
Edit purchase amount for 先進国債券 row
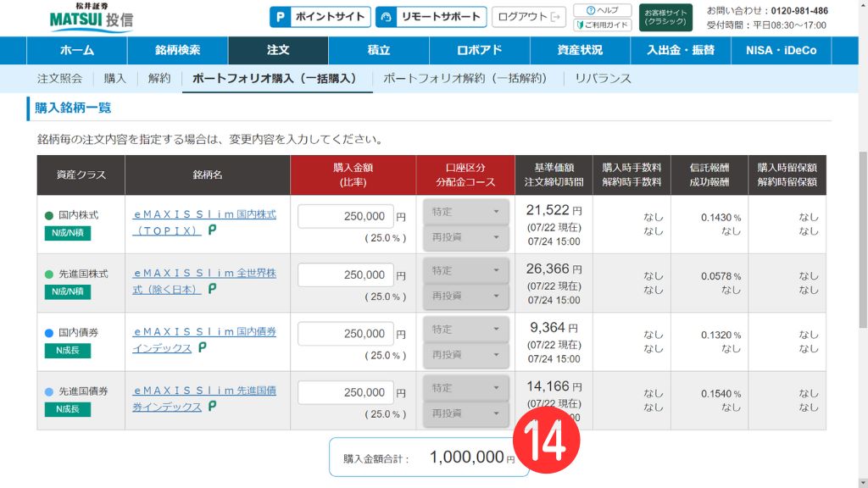coord(346,392)
